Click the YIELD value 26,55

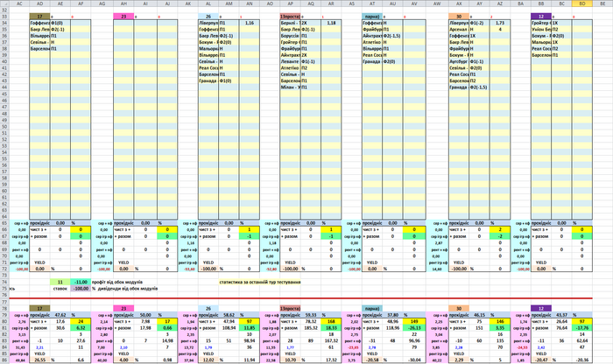click(x=40, y=360)
